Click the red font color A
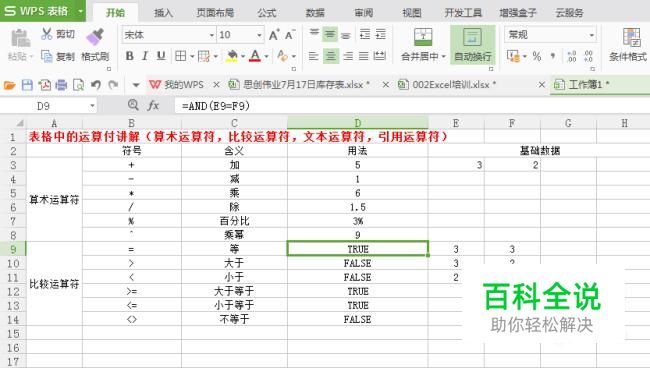650x368 pixels. (x=255, y=56)
